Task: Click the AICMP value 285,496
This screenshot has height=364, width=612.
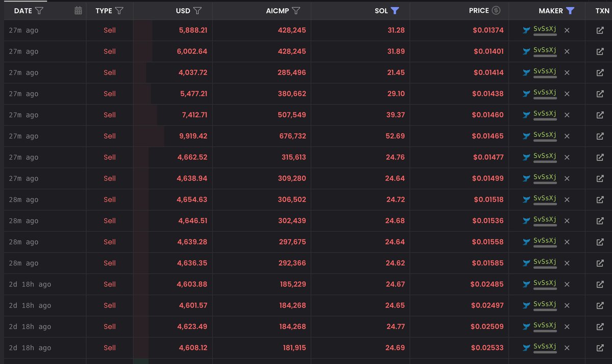Action: (292, 73)
